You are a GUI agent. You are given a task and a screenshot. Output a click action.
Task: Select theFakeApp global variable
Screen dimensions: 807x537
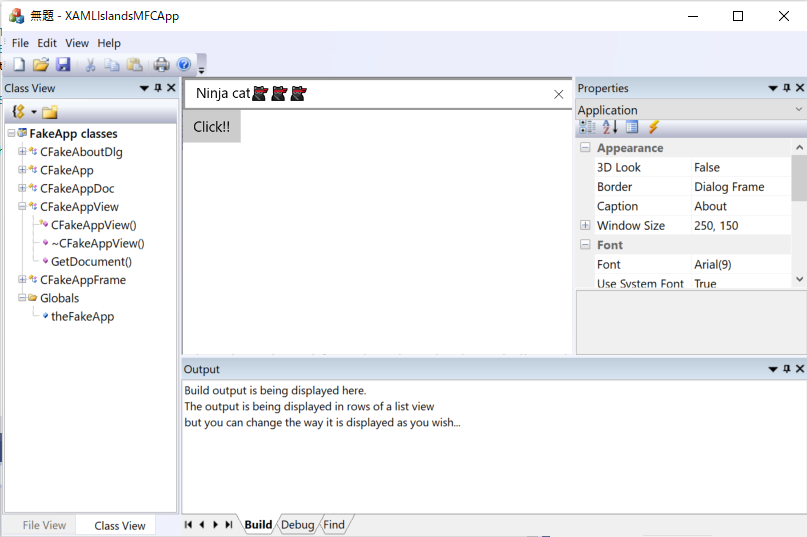point(82,316)
